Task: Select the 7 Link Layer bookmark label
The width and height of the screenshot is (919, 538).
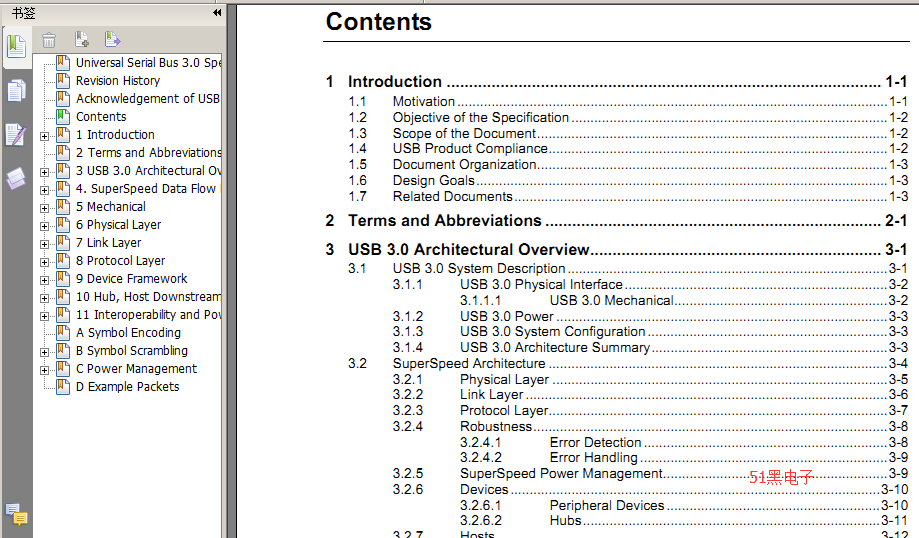Action: 108,243
